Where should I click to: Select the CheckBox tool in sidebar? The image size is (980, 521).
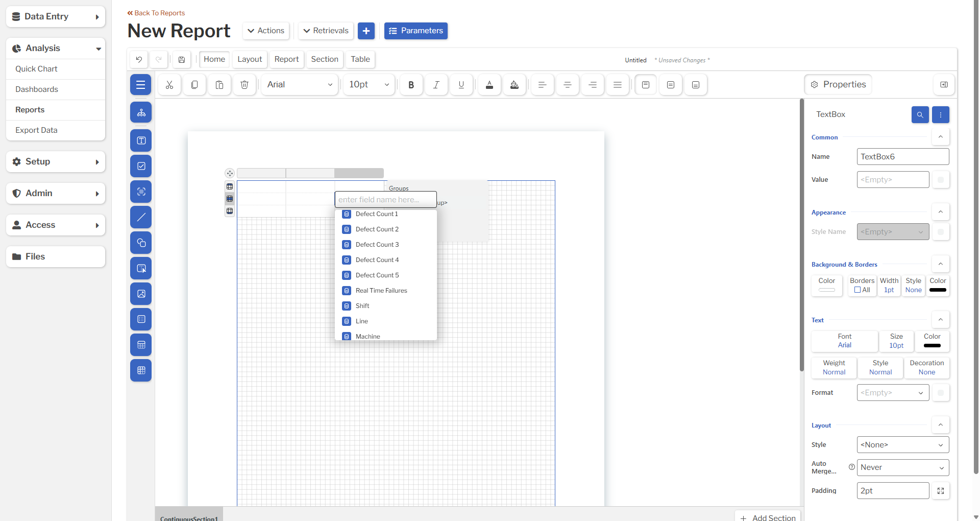click(x=141, y=166)
